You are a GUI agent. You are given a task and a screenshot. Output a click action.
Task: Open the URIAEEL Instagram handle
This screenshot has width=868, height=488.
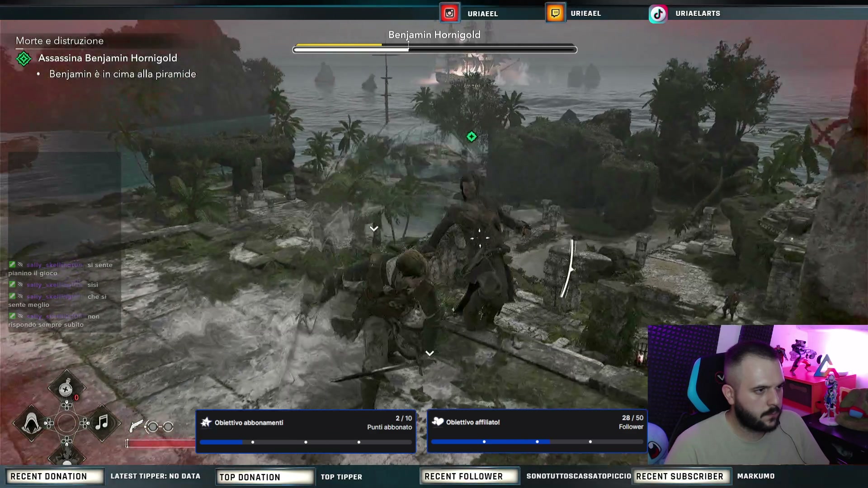[x=483, y=14]
